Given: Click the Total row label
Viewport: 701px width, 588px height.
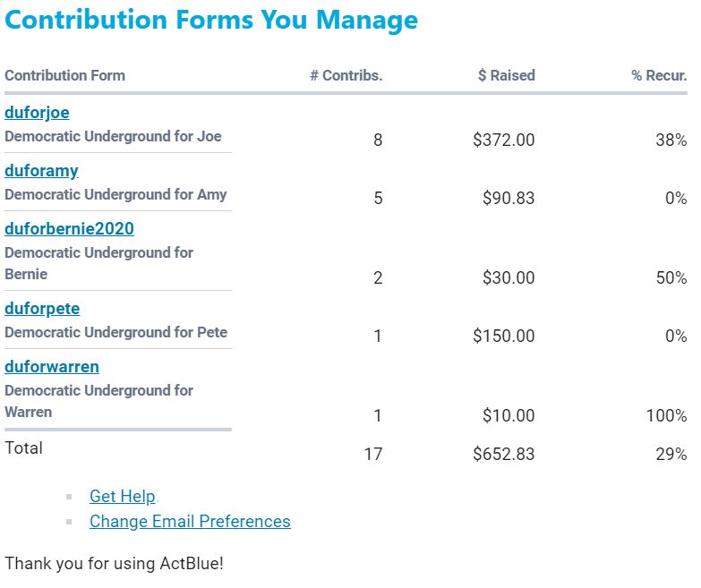Looking at the screenshot, I should [x=23, y=447].
